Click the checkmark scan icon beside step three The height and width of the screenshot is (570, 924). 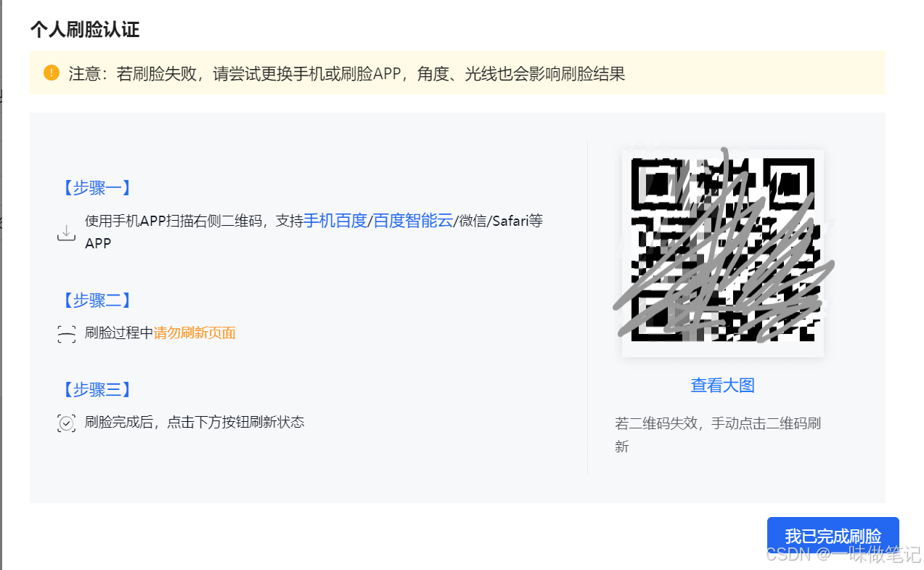pyautogui.click(x=66, y=423)
